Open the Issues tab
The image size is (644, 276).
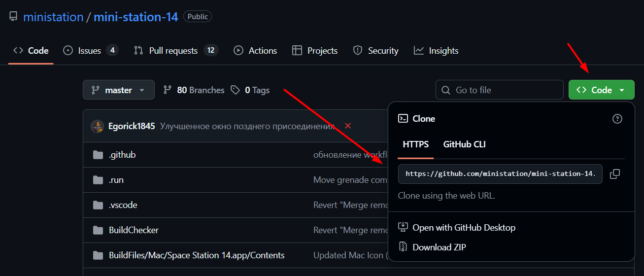click(91, 51)
